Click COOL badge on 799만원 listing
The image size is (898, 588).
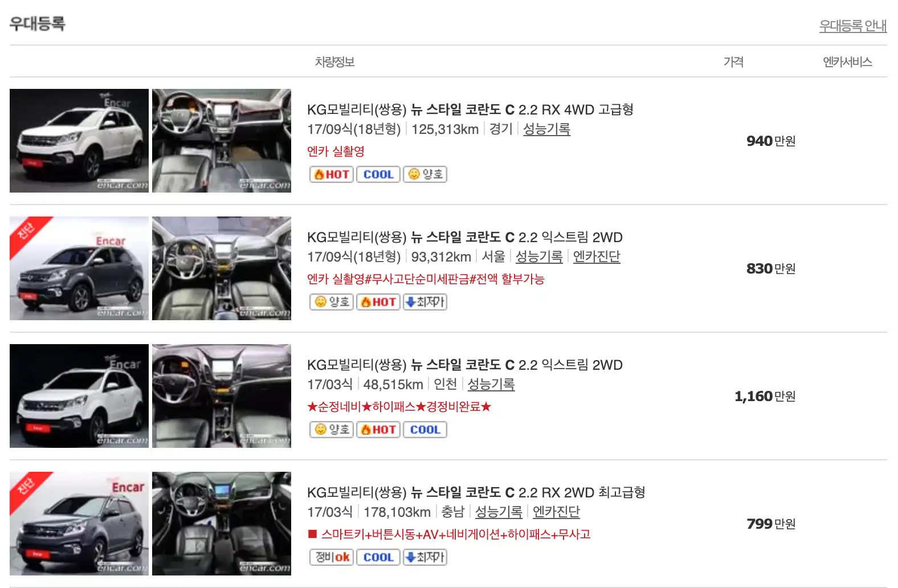click(x=378, y=557)
